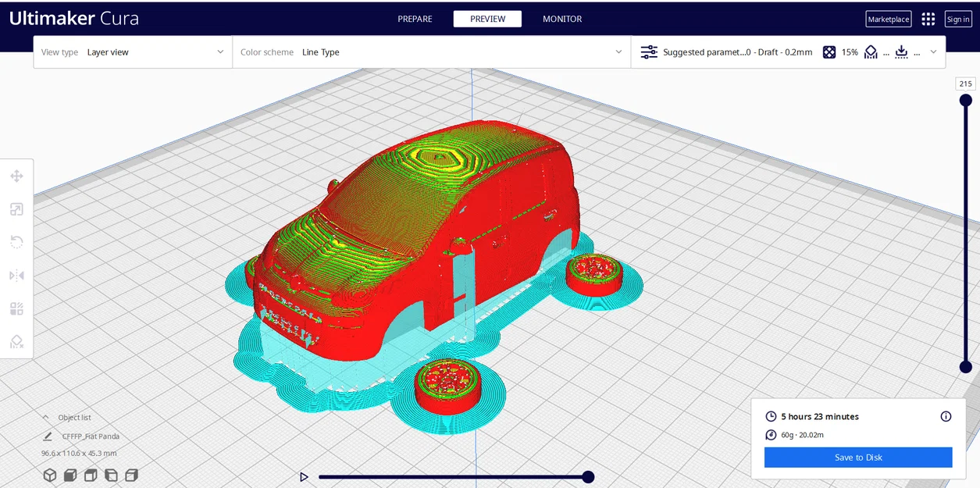Select the Support Blocker tool

pyautogui.click(x=16, y=342)
